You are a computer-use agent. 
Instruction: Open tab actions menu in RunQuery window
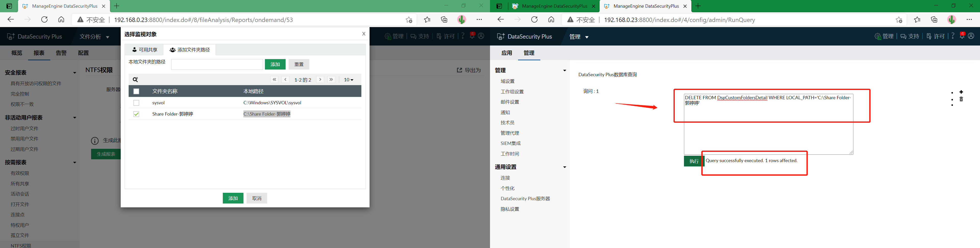(x=499, y=6)
